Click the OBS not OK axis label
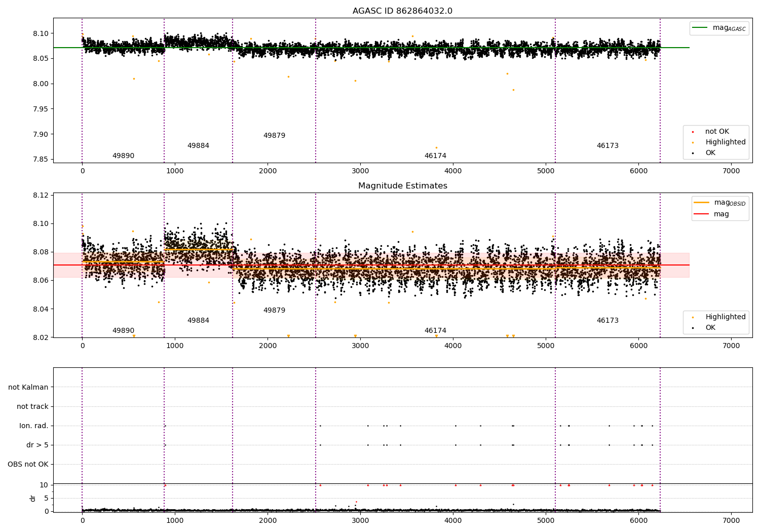The width and height of the screenshot is (760, 532). [28, 465]
